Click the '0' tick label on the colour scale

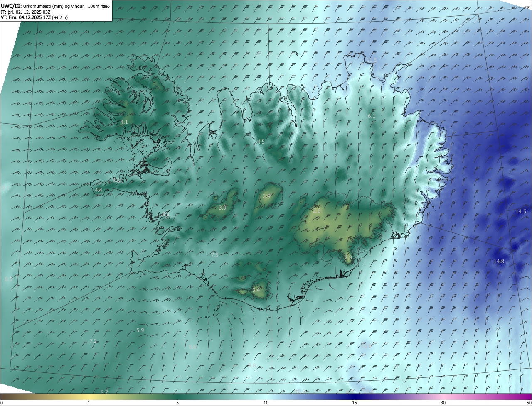[x=2, y=403]
